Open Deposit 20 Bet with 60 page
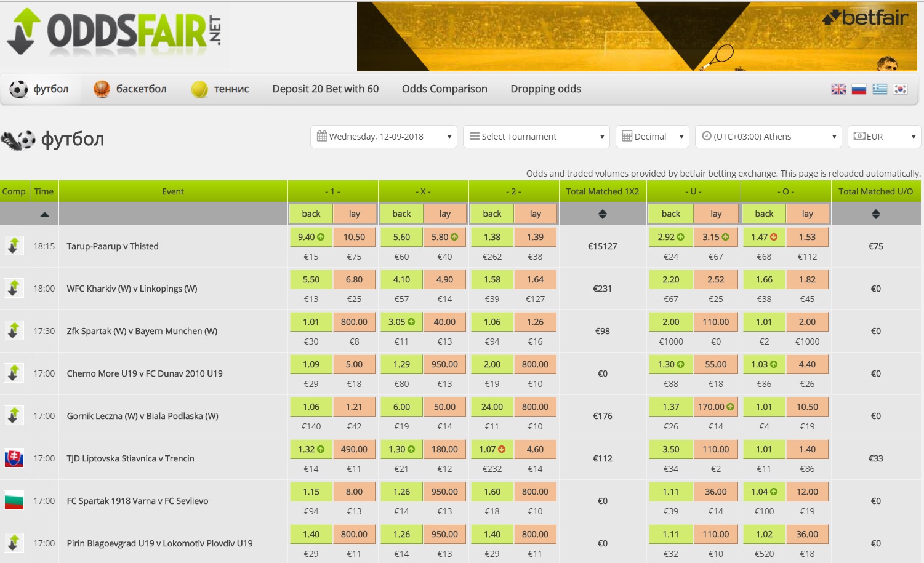Image resolution: width=924 pixels, height=563 pixels. (326, 89)
